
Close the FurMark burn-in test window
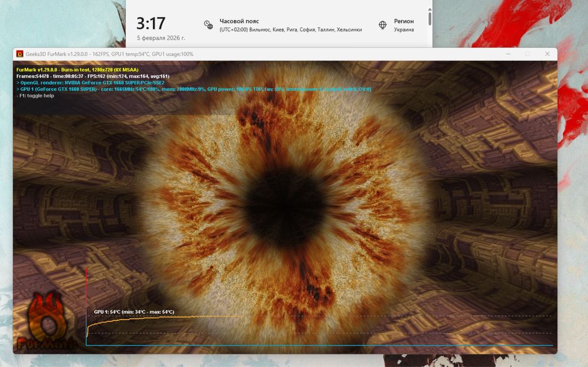pyautogui.click(x=547, y=54)
